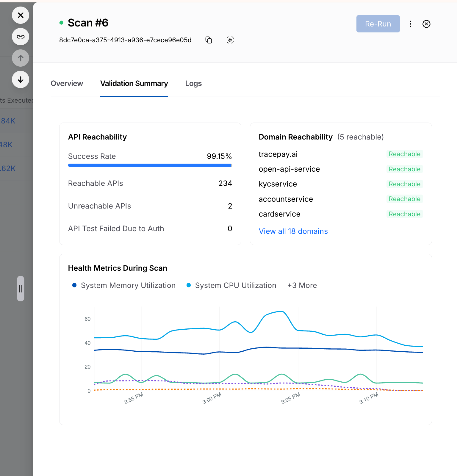Click the (5 reachable) count text

pos(361,137)
